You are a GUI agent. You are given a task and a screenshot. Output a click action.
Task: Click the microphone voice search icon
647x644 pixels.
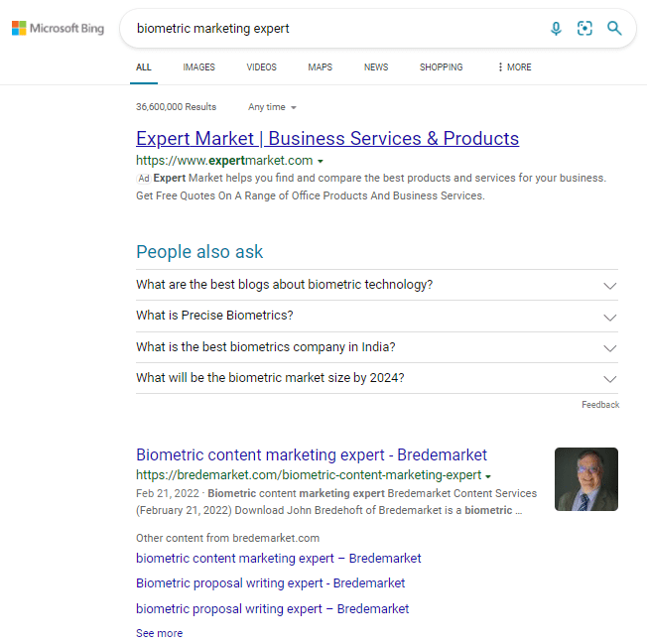556,29
